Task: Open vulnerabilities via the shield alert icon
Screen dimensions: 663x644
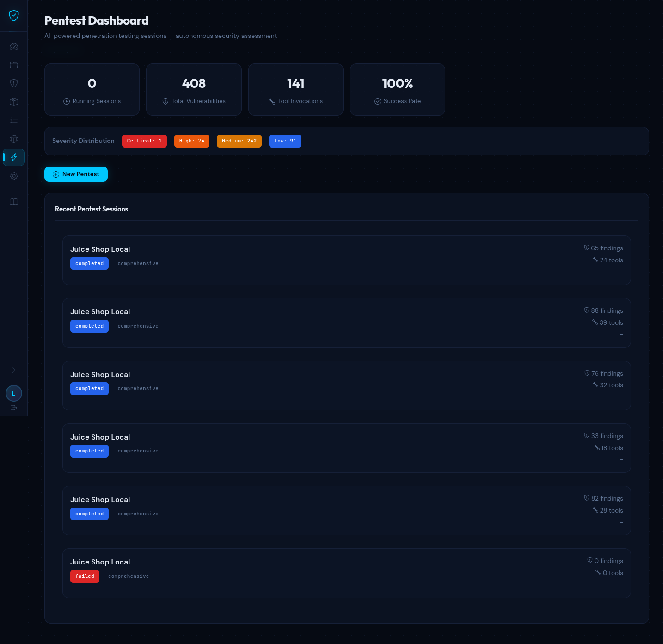Action: point(14,83)
